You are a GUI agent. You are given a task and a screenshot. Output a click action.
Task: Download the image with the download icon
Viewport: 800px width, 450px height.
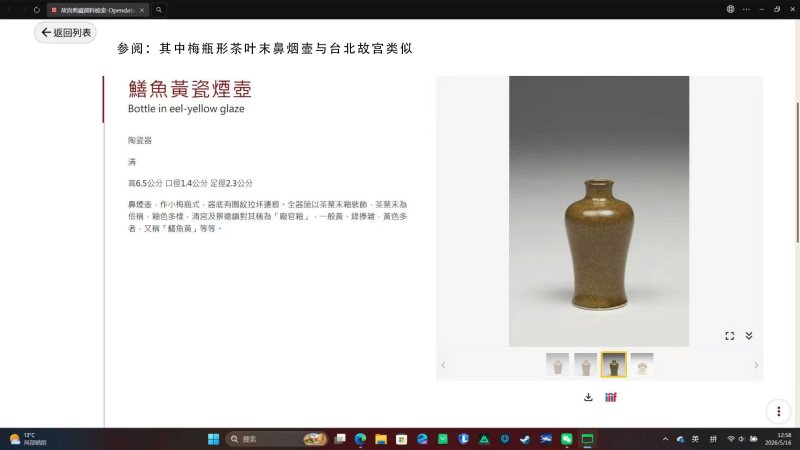[588, 397]
